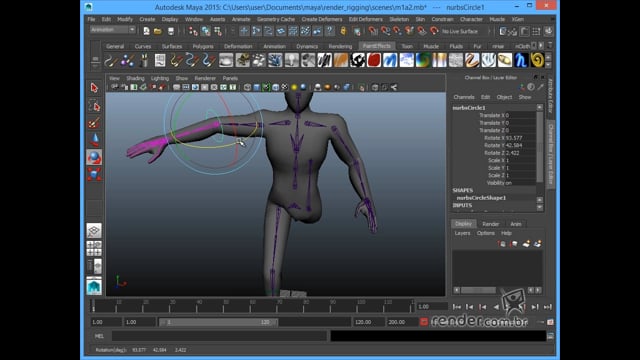640x360 pixels.
Task: Click the Rotate X value field
Action: click(519, 138)
